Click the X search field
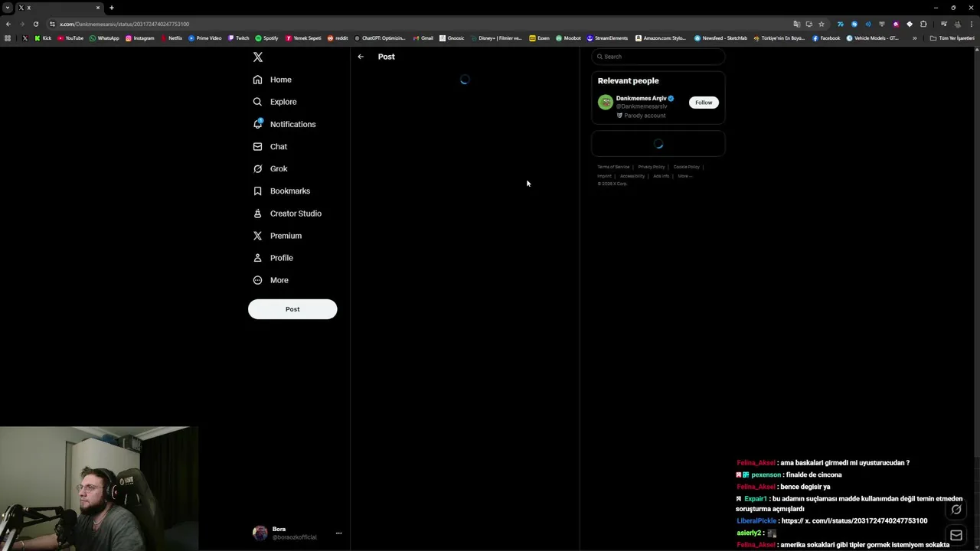This screenshot has height=551, width=980. click(658, 57)
